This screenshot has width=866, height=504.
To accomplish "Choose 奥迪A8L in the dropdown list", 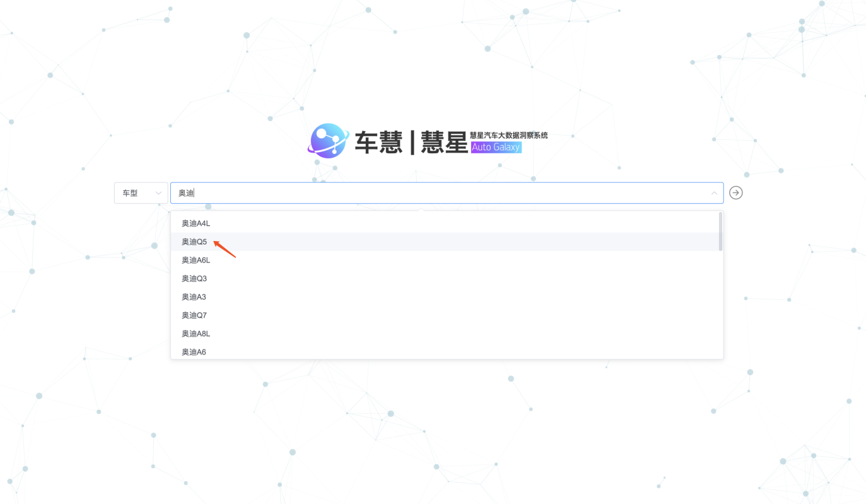I will tap(447, 333).
